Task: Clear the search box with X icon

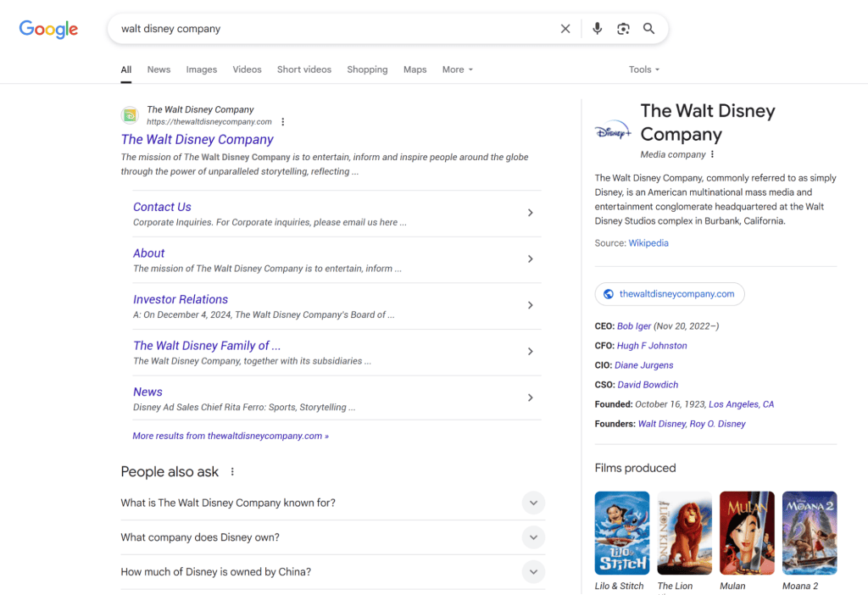Action: [565, 29]
